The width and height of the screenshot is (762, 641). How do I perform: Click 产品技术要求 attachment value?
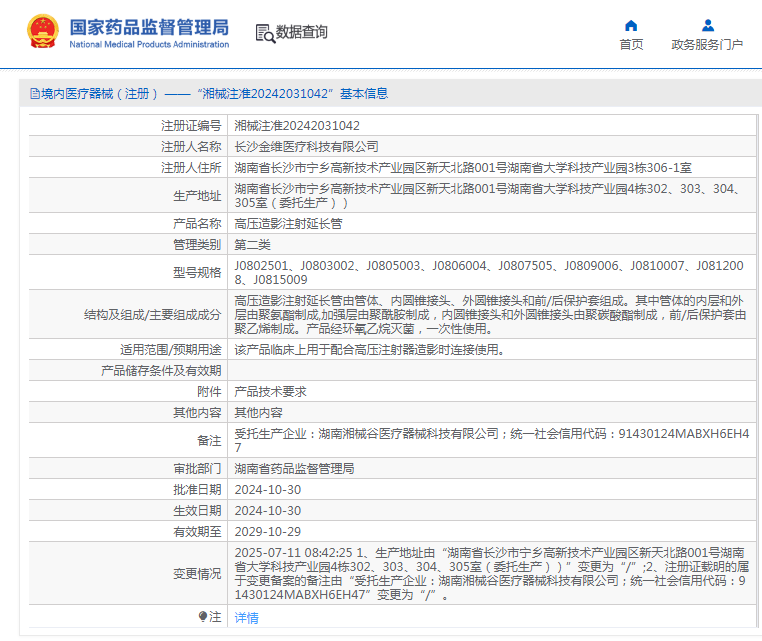coord(270,391)
